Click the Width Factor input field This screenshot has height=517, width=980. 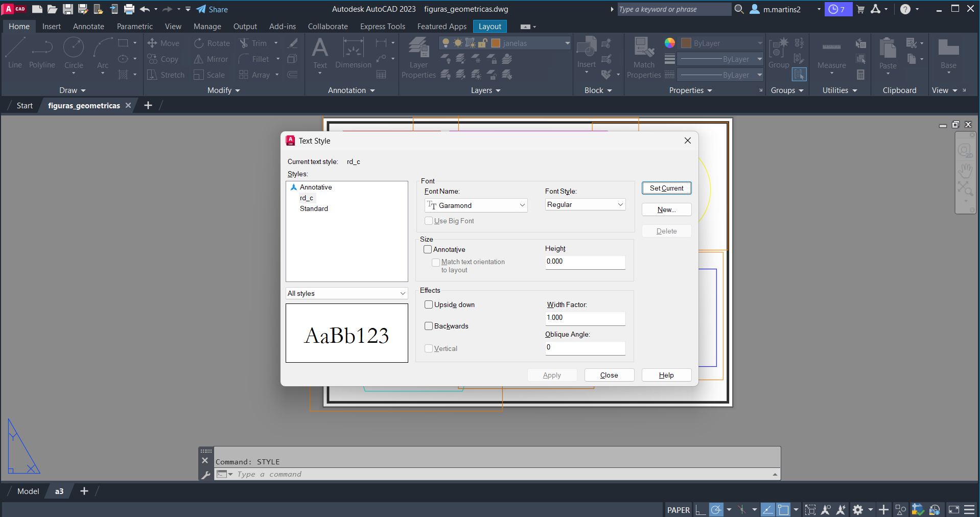coord(585,318)
